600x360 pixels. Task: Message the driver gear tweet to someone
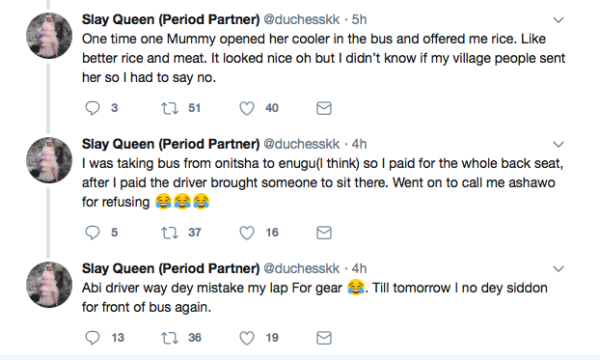coord(324,338)
